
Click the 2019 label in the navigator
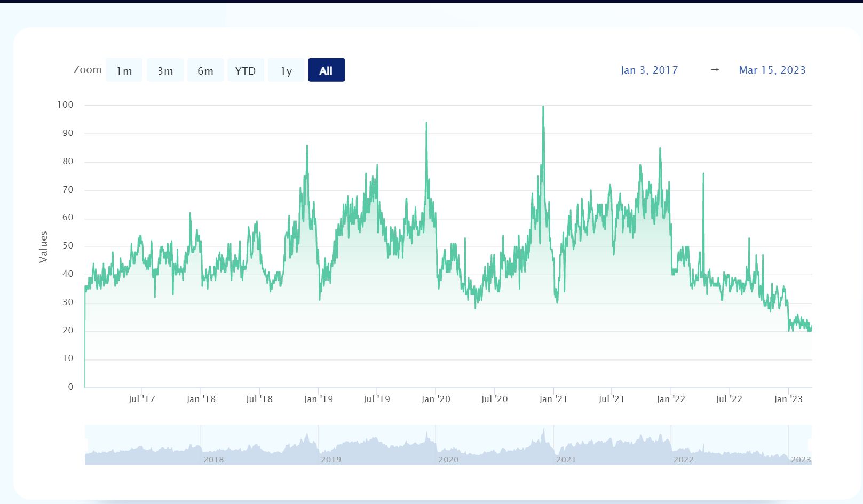click(x=331, y=459)
